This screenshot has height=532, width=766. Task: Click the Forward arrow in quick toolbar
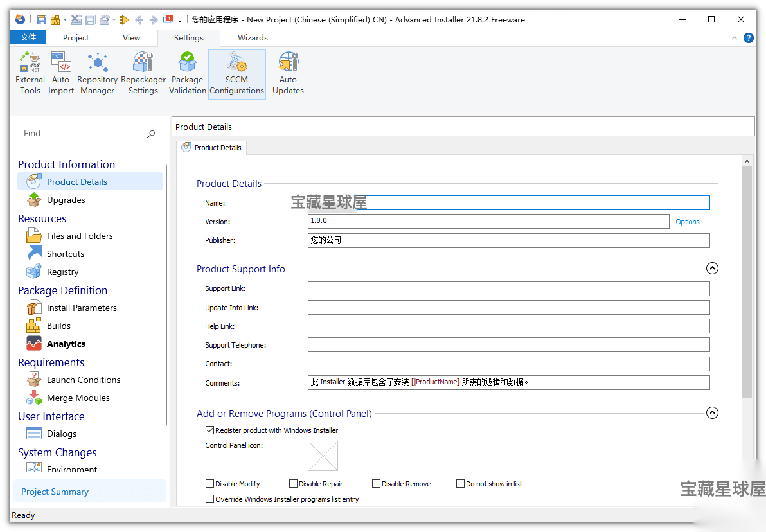point(154,19)
